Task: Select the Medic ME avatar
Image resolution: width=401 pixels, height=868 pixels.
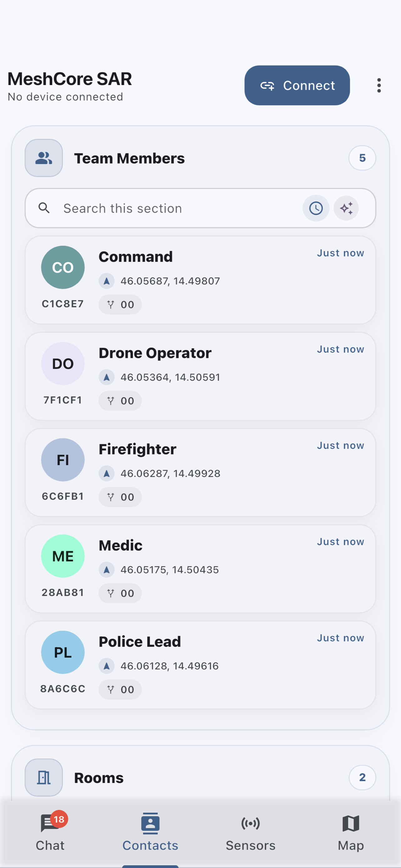Action: [63, 556]
